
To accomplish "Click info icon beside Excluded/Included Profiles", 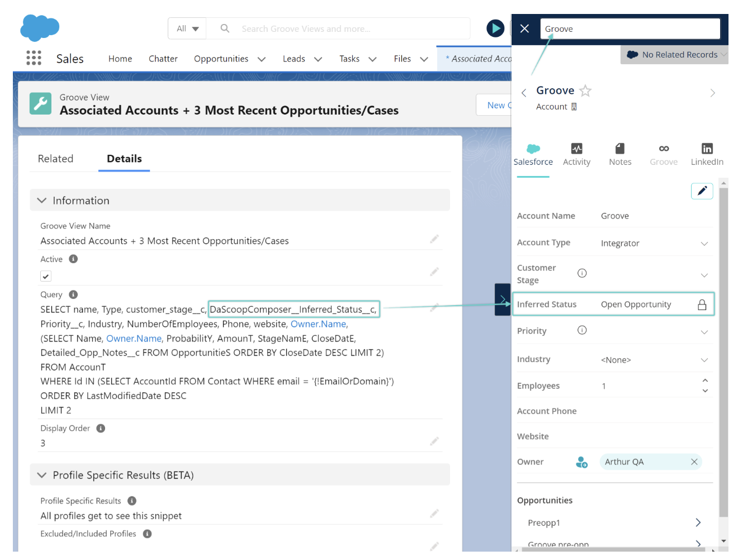I will point(148,534).
